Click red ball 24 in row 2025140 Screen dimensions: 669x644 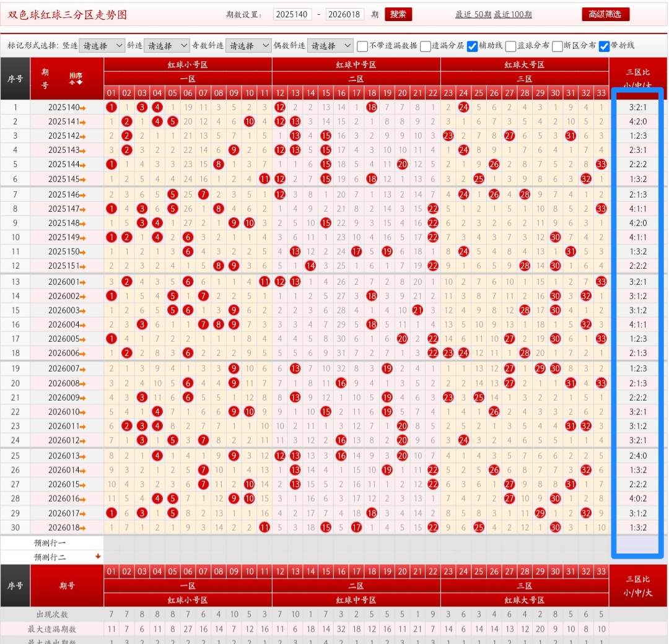pos(463,107)
